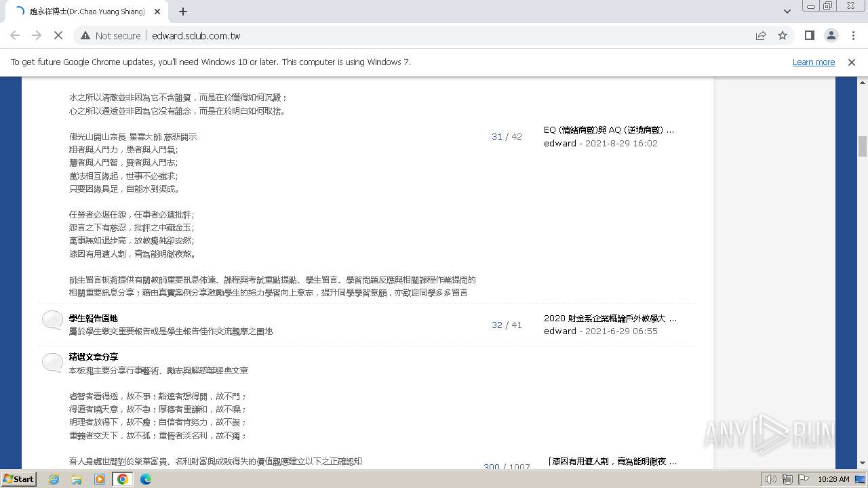Switch to Chrome in the taskbar
Image resolution: width=868 pixels, height=488 pixels.
click(x=123, y=479)
